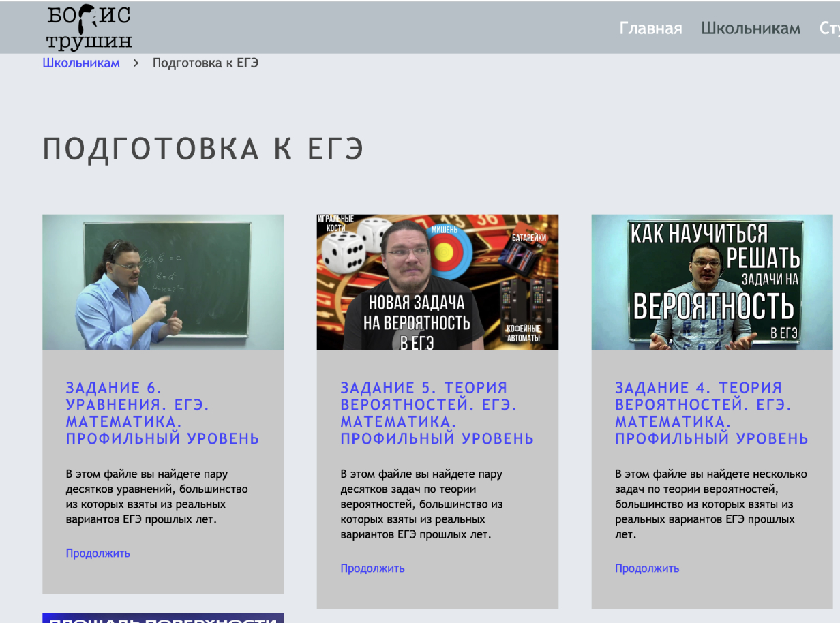Open the blackboard equations video thumbnail
The width and height of the screenshot is (840, 623).
(x=163, y=282)
